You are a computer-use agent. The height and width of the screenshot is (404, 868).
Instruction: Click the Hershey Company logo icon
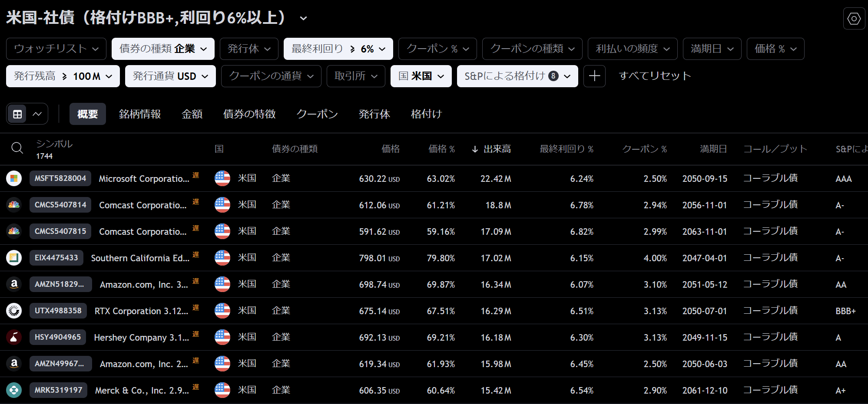pyautogui.click(x=14, y=337)
